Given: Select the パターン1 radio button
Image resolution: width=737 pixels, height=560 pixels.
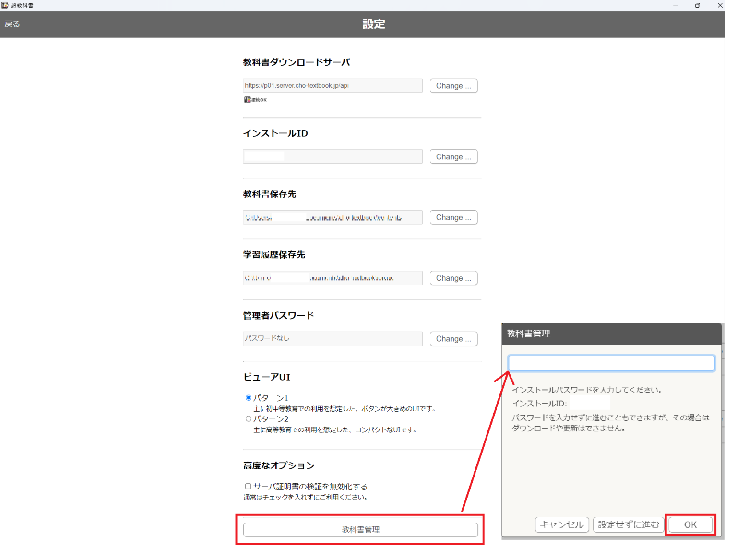Looking at the screenshot, I should [x=249, y=398].
